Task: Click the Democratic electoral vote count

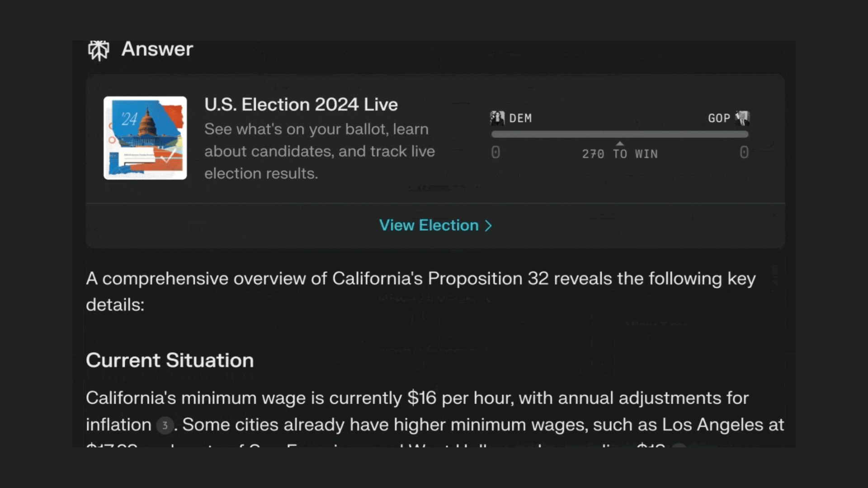Action: pos(495,152)
